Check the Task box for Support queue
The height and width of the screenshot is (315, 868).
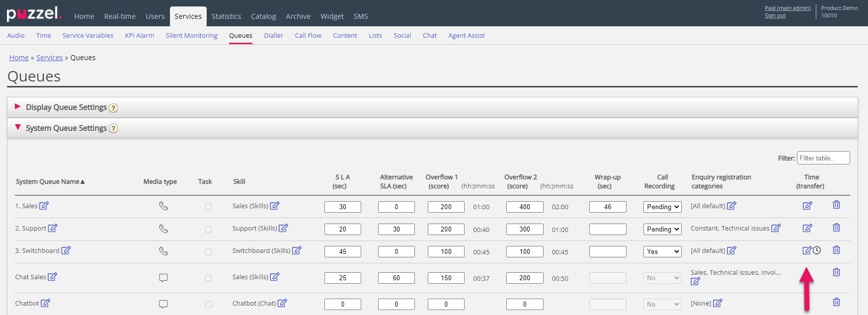click(208, 229)
